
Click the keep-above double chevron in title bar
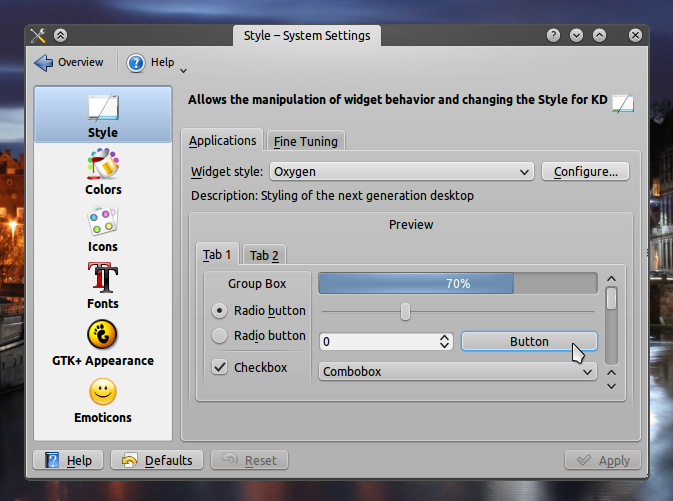[61, 35]
